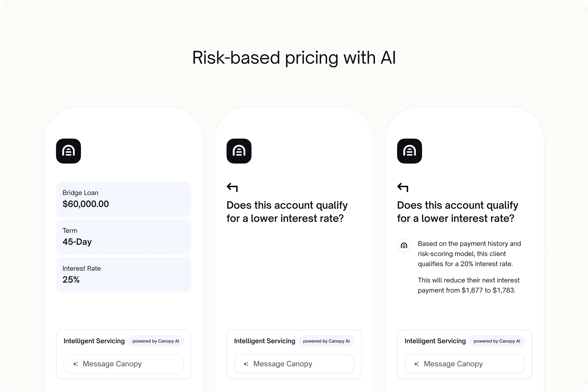
Task: Click the Canopy logo in the first panel
Action: click(68, 151)
